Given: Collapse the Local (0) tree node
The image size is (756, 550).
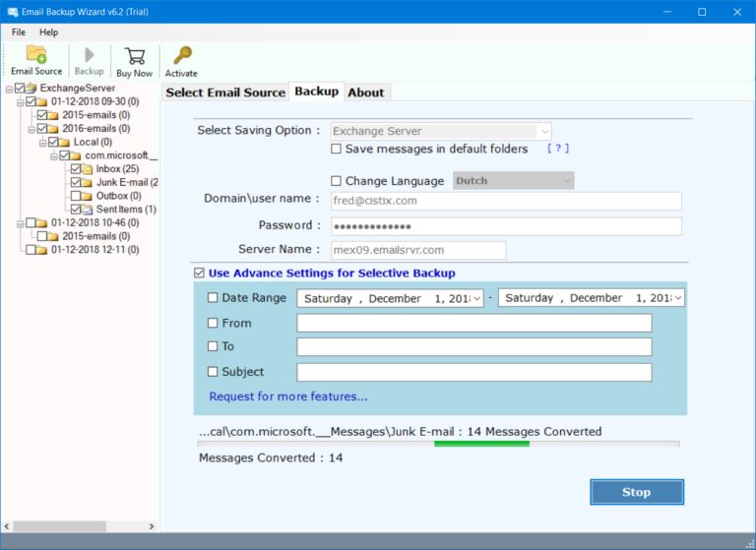Looking at the screenshot, I should point(42,143).
